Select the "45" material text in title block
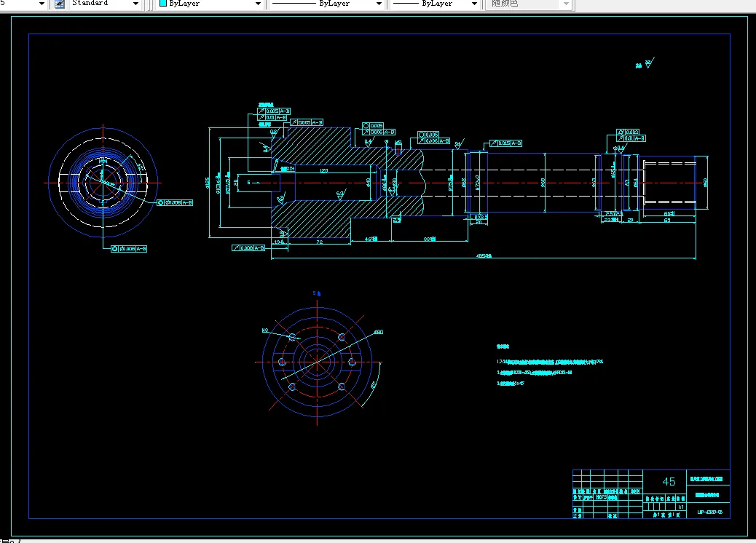This screenshot has height=543, width=756. click(669, 481)
